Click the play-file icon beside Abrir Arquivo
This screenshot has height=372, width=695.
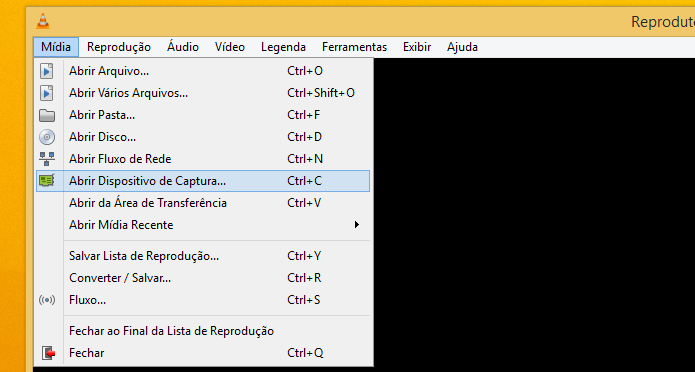[x=47, y=71]
